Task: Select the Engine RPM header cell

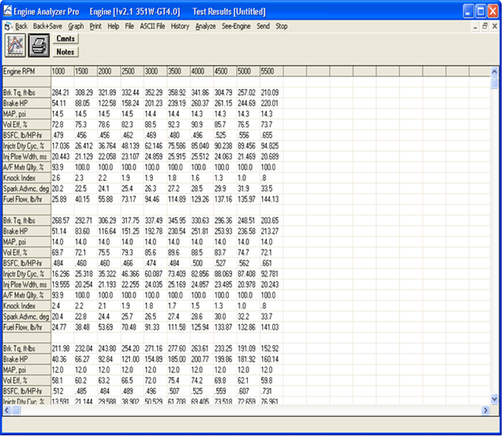Action: pos(27,71)
